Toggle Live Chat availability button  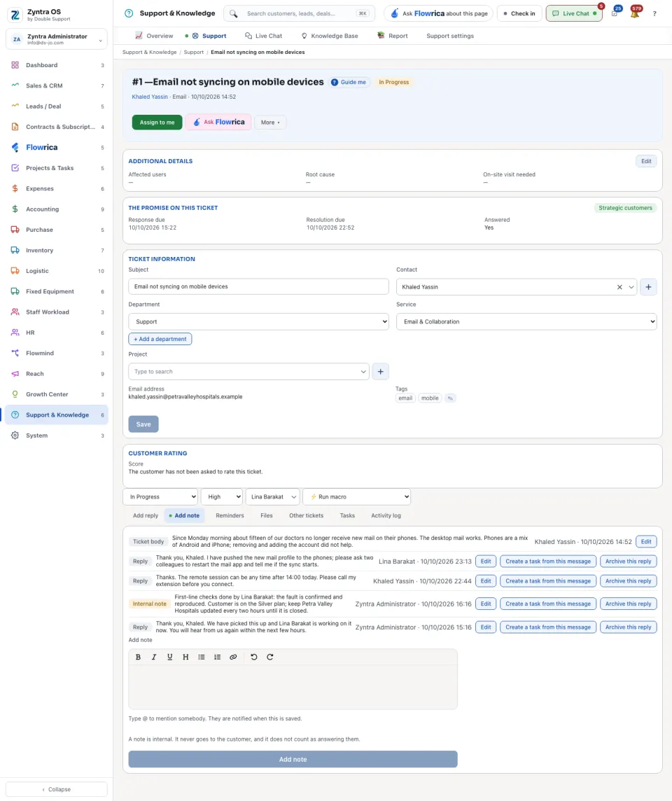pyautogui.click(x=574, y=14)
